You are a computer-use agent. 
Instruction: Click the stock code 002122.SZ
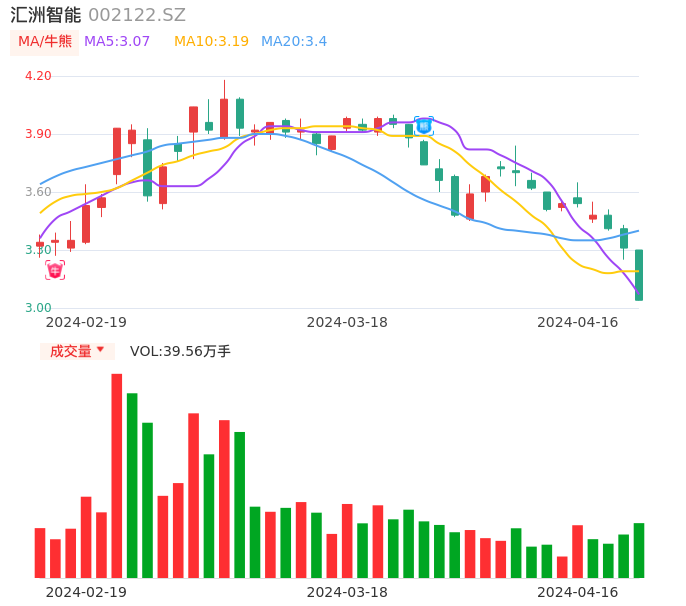pyautogui.click(x=137, y=15)
